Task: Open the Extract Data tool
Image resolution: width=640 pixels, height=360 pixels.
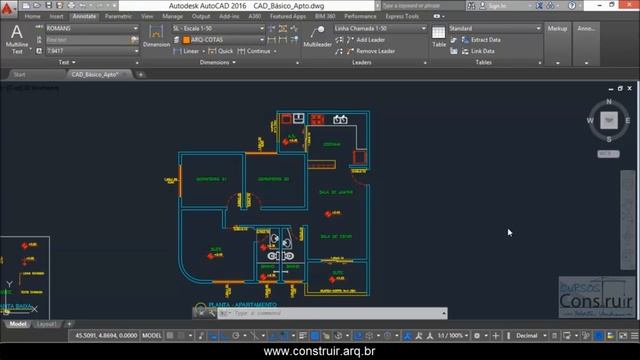Action: [x=481, y=40]
